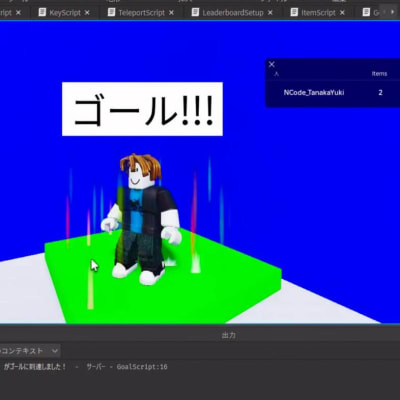Click the Items score value 2
This screenshot has height=400, width=400.
(380, 93)
